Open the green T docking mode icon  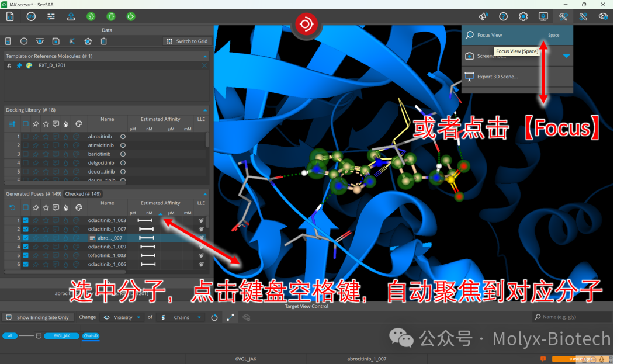coord(111,16)
